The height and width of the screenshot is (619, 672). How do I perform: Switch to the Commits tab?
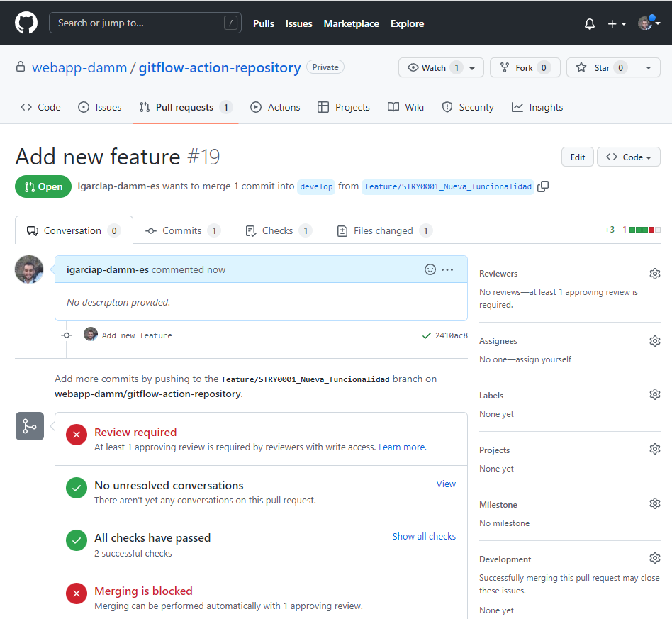[x=182, y=230]
